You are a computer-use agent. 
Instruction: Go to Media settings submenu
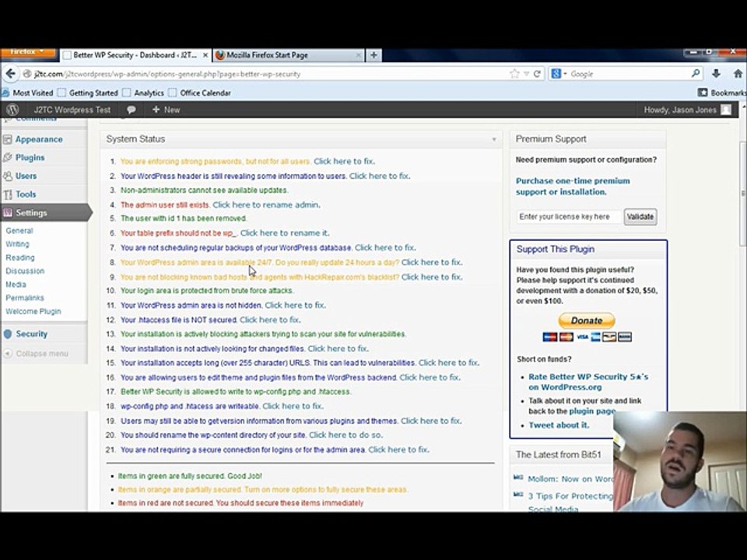(16, 285)
